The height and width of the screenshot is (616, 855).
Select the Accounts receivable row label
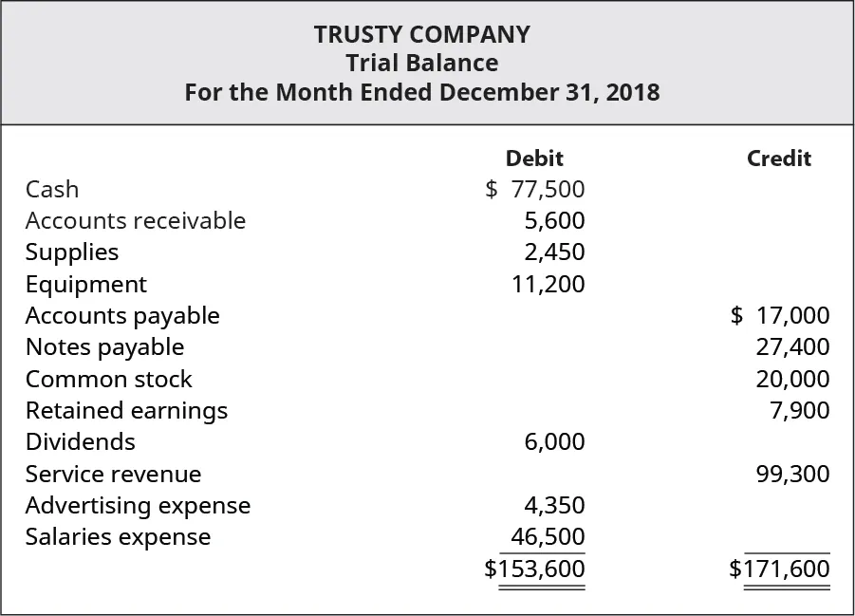point(136,221)
